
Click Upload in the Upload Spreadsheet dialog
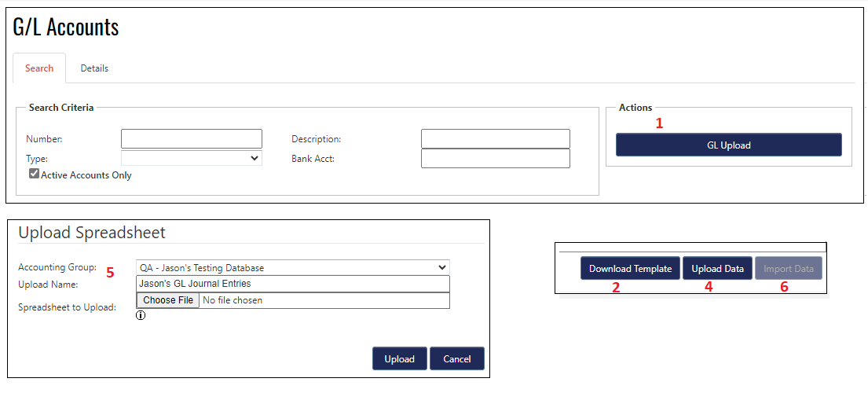pos(399,358)
